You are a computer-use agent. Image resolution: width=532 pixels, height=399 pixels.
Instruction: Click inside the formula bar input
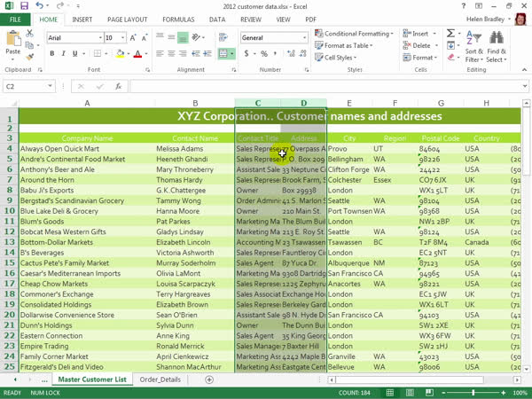(x=325, y=87)
